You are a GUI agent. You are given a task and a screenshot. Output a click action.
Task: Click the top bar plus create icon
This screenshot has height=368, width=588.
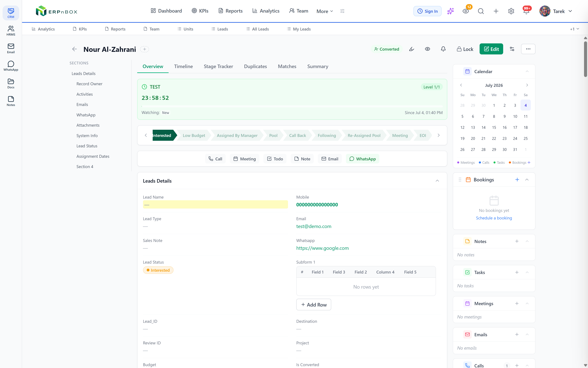pos(496,11)
